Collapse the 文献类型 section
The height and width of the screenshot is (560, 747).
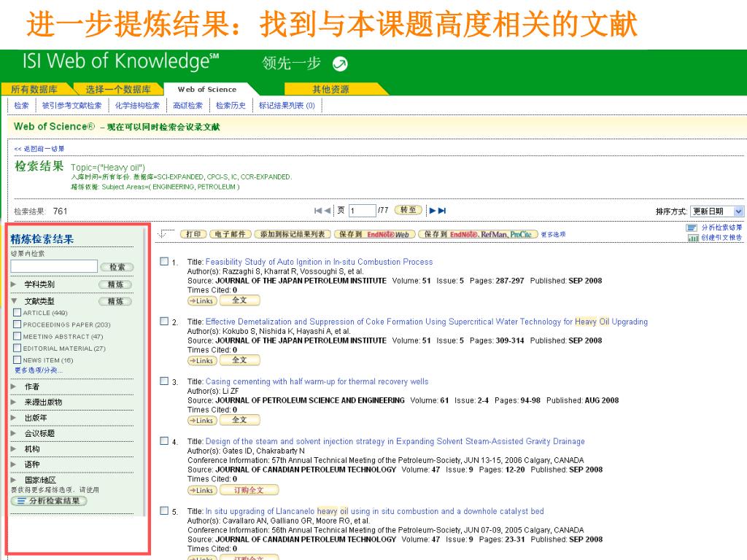pyautogui.click(x=14, y=301)
